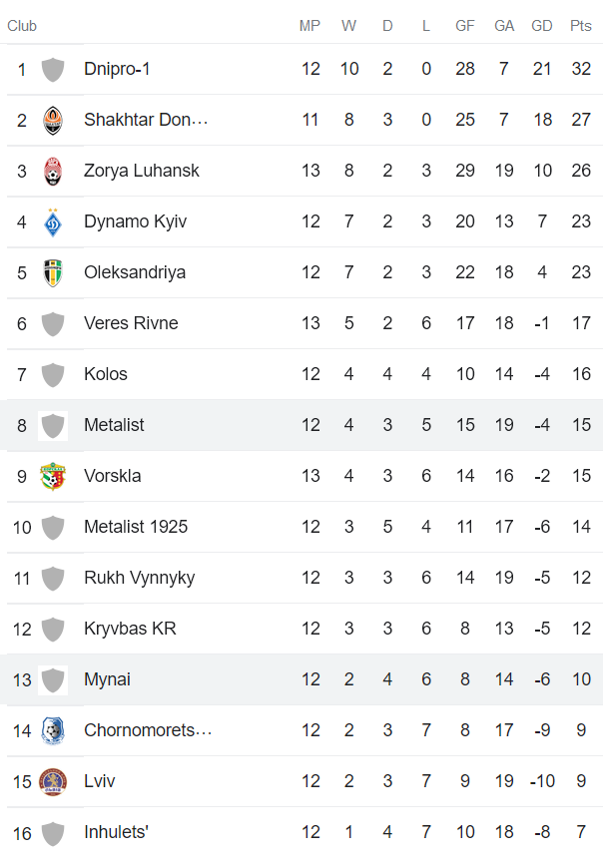Click the Vorskla club emblem
This screenshot has width=603, height=868.
click(52, 476)
